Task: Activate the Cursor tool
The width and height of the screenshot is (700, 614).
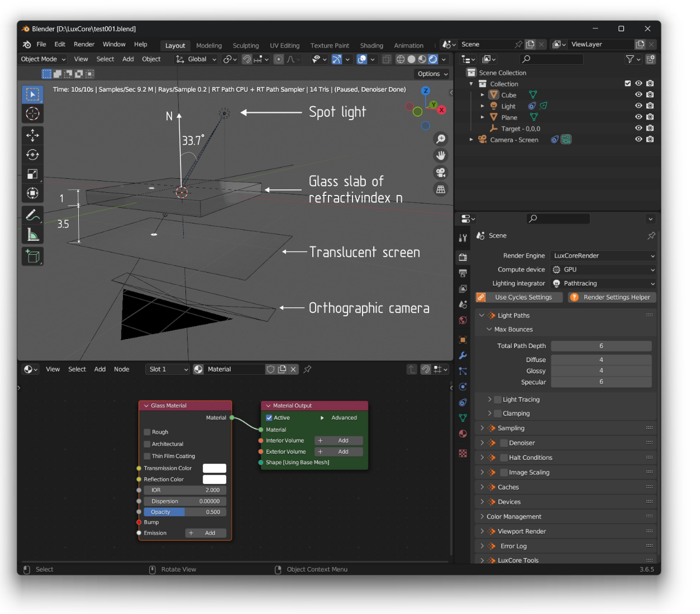Action: tap(32, 114)
